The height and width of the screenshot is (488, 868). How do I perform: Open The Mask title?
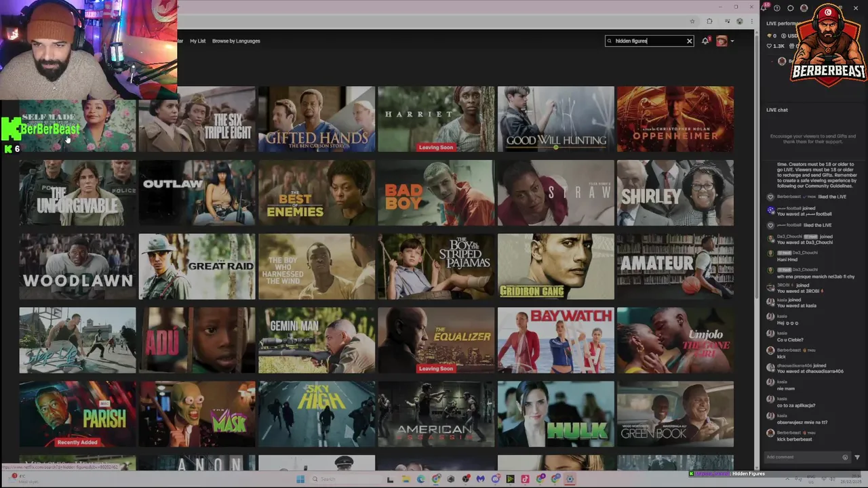[197, 414]
